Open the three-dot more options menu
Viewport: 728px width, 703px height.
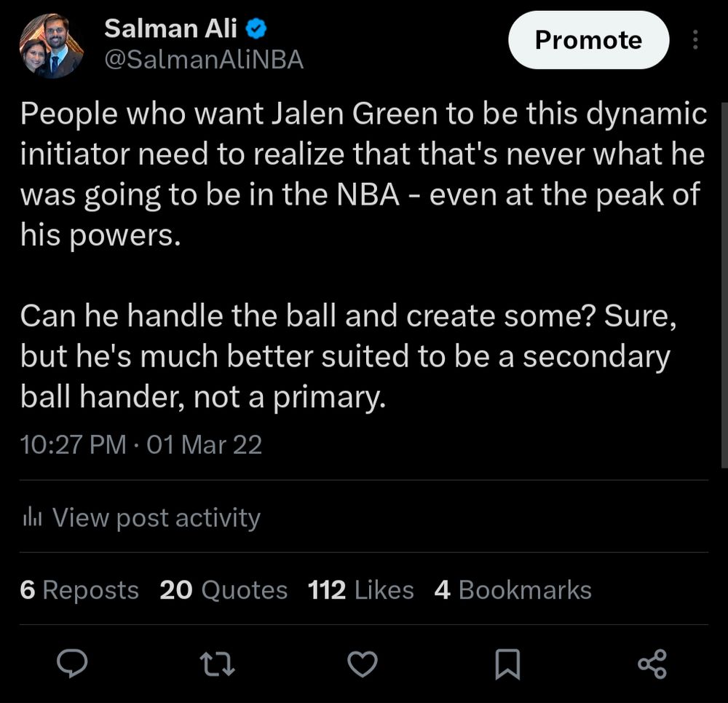(x=696, y=40)
